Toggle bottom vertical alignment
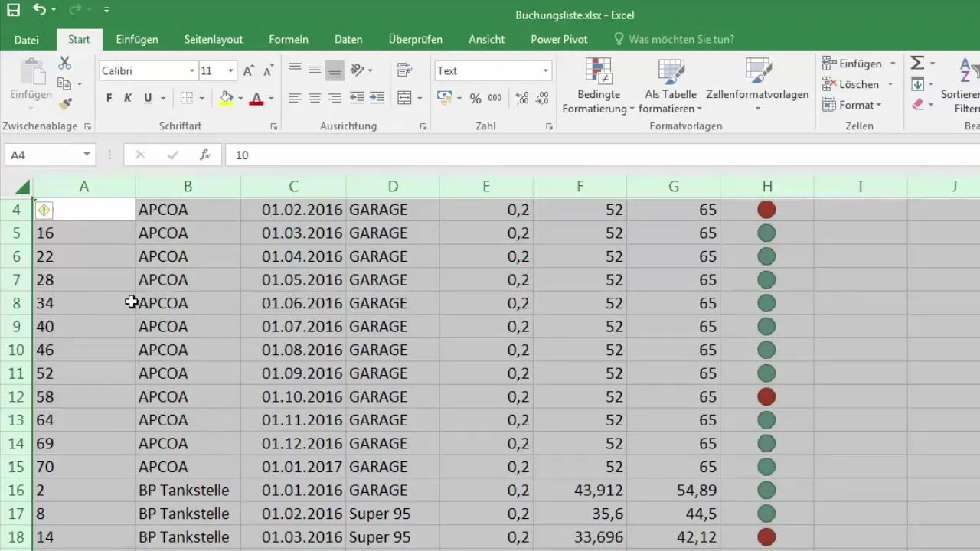Image resolution: width=980 pixels, height=551 pixels. point(335,70)
